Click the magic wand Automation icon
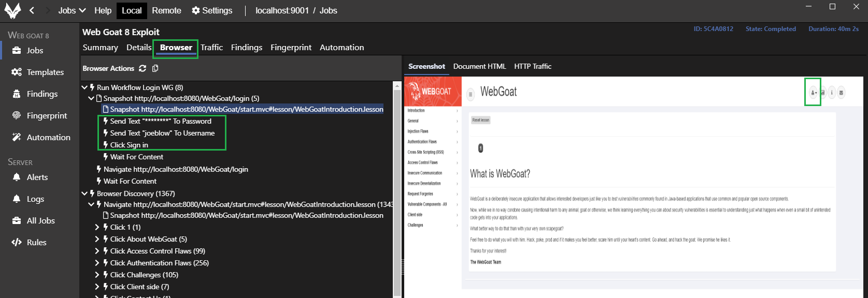 click(17, 137)
